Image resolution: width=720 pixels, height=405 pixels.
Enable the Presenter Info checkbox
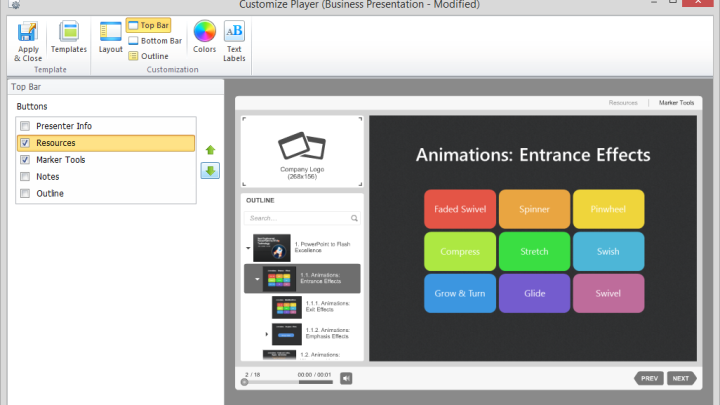tap(25, 126)
